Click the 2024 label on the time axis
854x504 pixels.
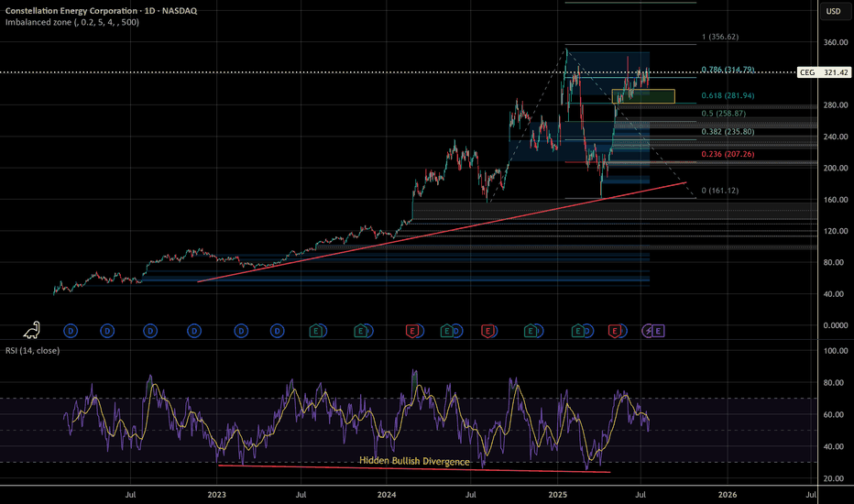387,495
